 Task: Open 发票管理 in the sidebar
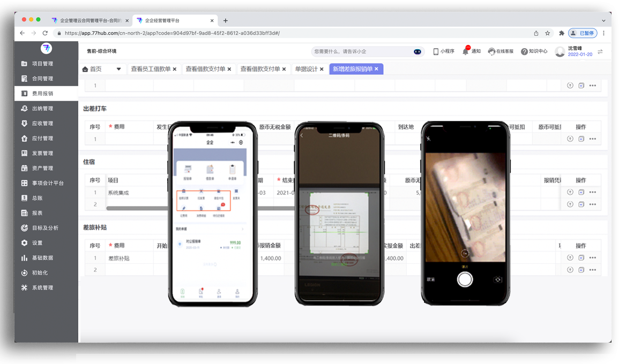click(x=42, y=153)
